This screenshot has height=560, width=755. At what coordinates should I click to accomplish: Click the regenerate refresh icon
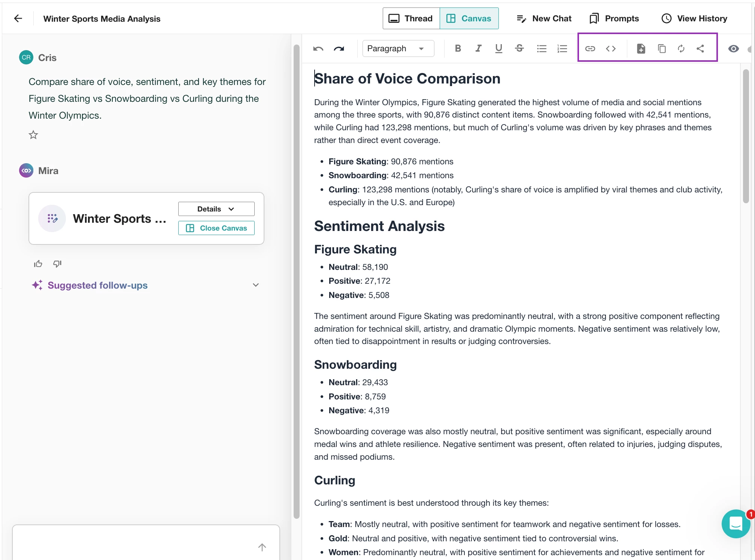(681, 49)
